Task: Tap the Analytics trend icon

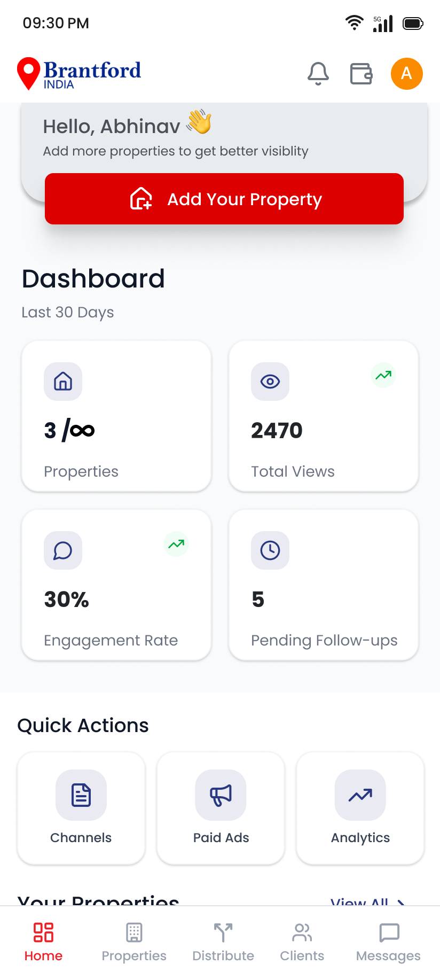Action: click(x=360, y=795)
